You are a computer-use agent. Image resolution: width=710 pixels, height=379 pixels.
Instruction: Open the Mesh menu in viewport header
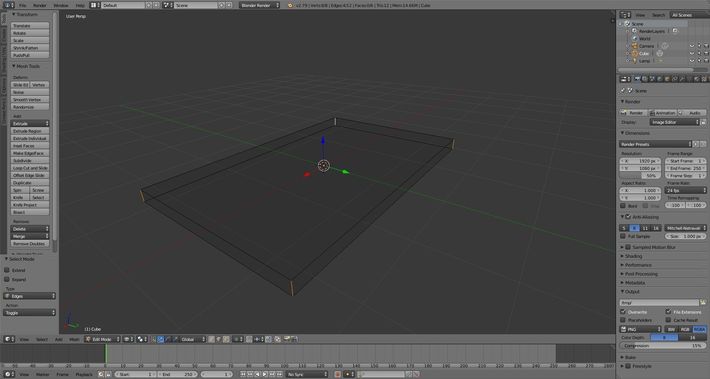click(x=74, y=339)
